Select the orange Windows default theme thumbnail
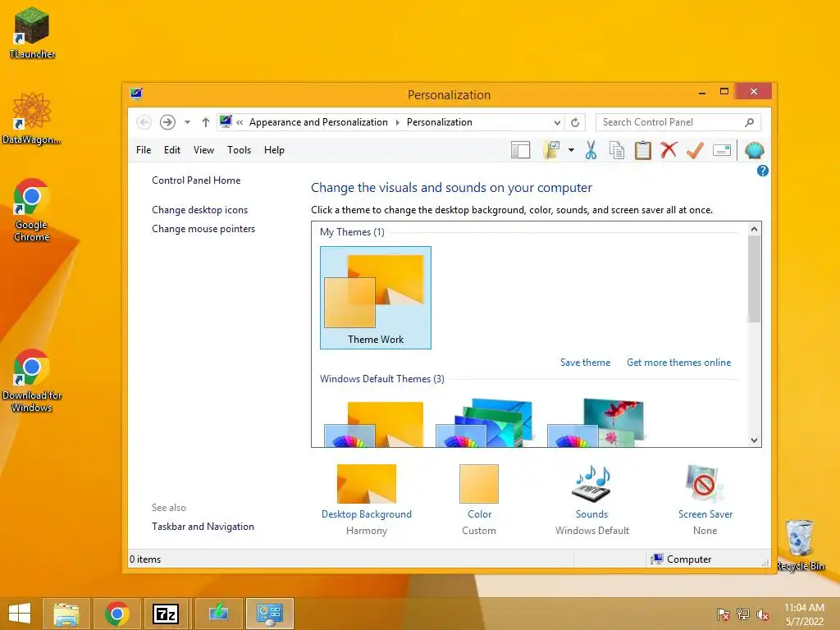 point(375,424)
